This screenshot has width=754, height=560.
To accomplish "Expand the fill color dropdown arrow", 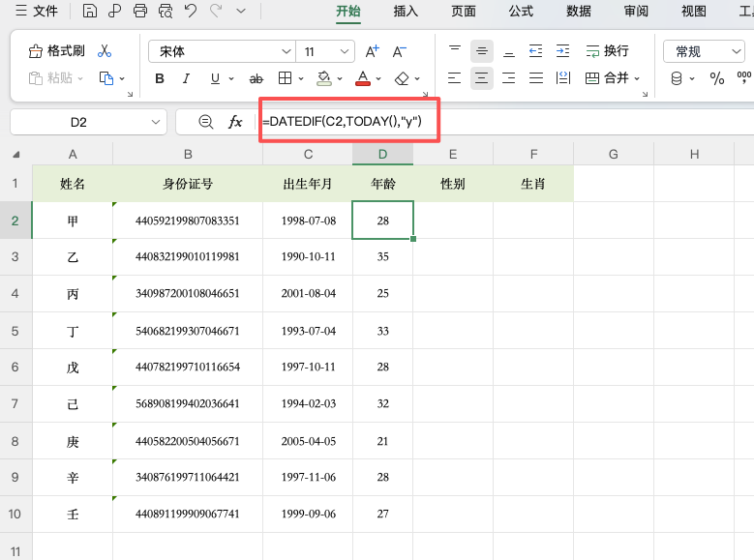I will (x=340, y=79).
